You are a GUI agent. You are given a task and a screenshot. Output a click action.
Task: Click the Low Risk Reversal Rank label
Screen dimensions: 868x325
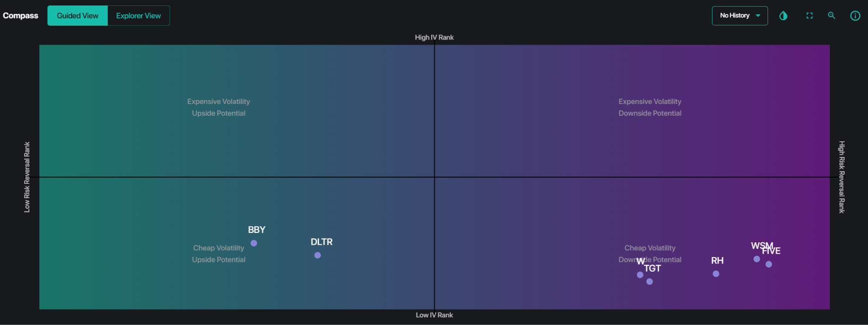click(27, 177)
